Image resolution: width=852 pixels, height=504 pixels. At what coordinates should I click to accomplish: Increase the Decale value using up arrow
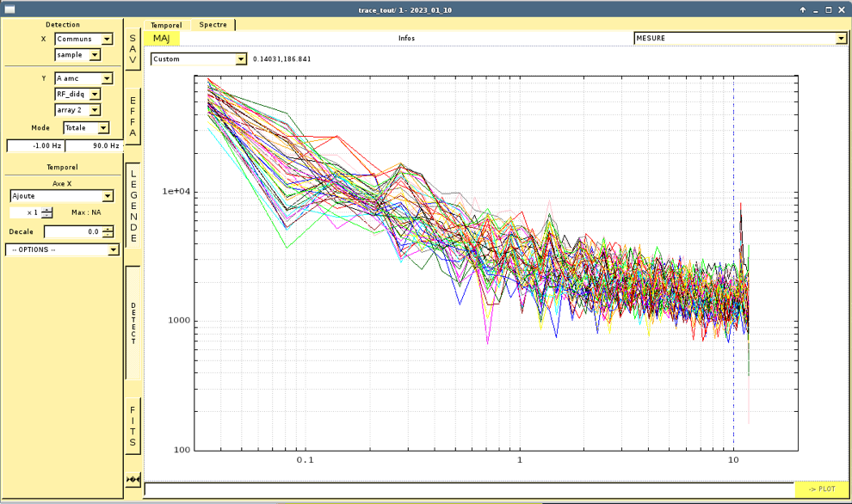pos(108,229)
